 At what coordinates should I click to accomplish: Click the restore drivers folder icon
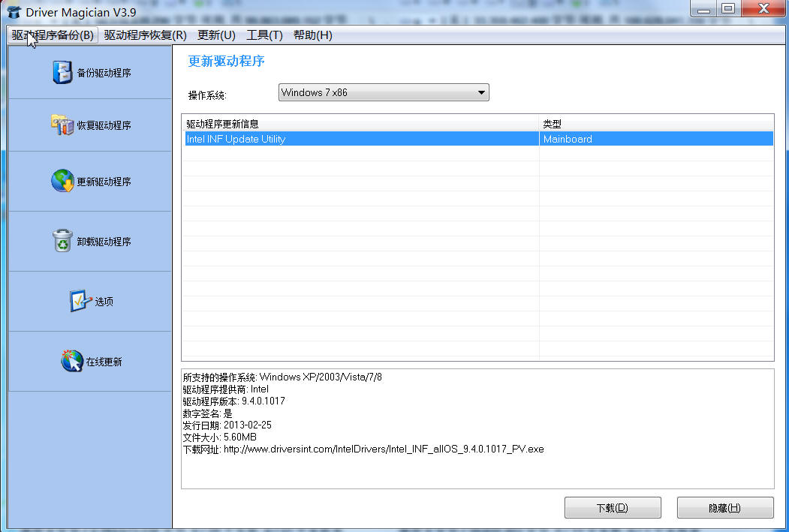62,125
